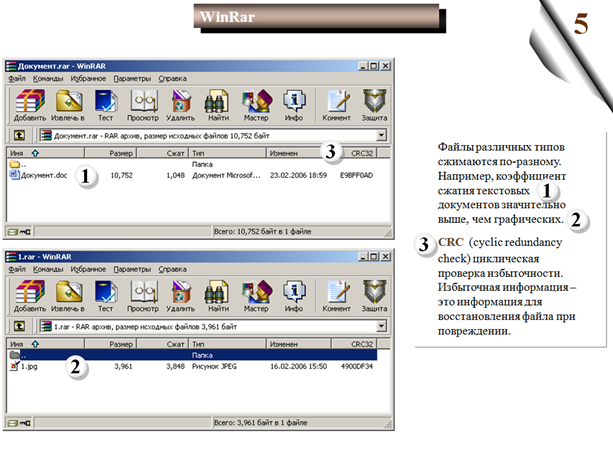Viewport: 613px width, 458px height.
Task: Click Тест icon in Документ.rar window
Action: (x=105, y=105)
